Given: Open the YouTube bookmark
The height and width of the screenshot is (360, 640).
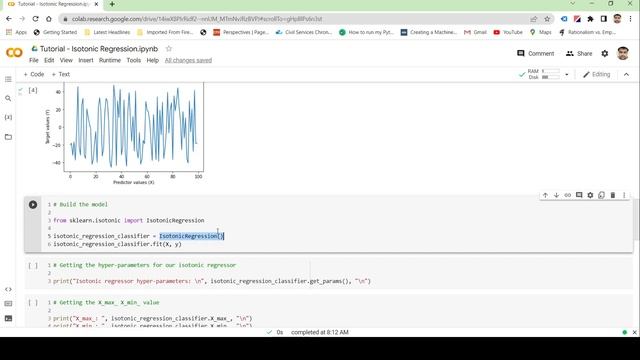Looking at the screenshot, I should pos(508,32).
